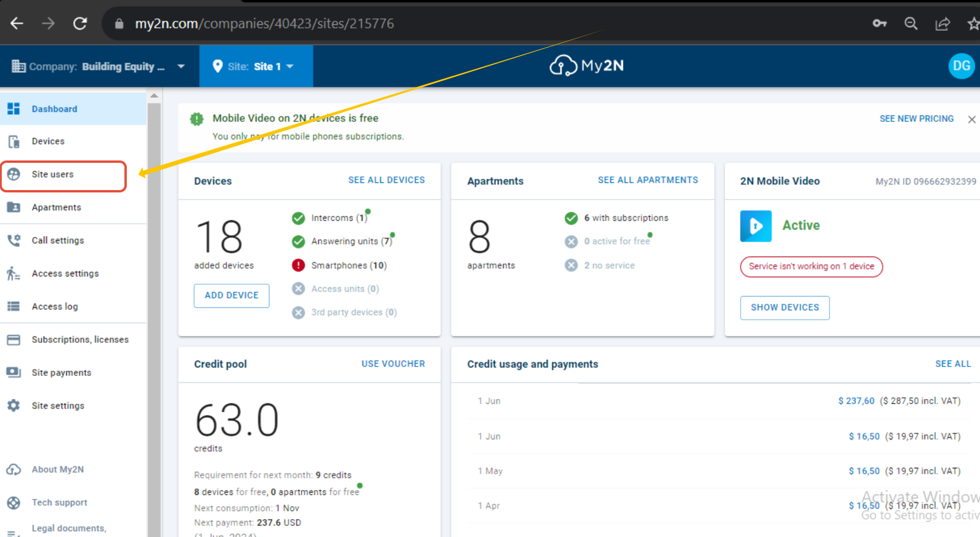Viewport: 980px width, 537px height.
Task: Open Tech support in the sidebar
Action: pyautogui.click(x=73, y=503)
